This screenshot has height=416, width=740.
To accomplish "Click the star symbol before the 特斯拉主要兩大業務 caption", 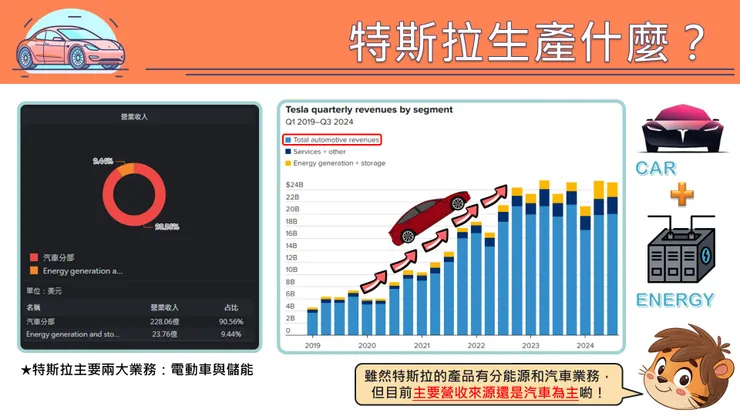I will click(x=25, y=370).
